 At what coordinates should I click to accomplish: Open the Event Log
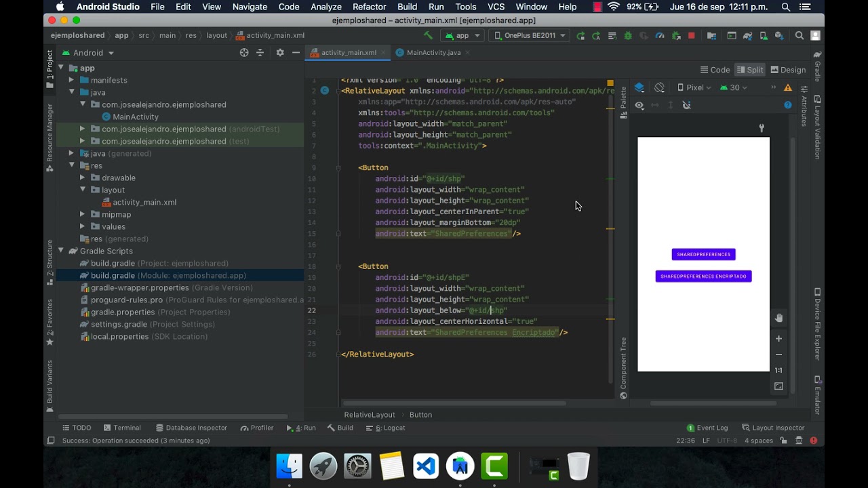tap(707, 428)
